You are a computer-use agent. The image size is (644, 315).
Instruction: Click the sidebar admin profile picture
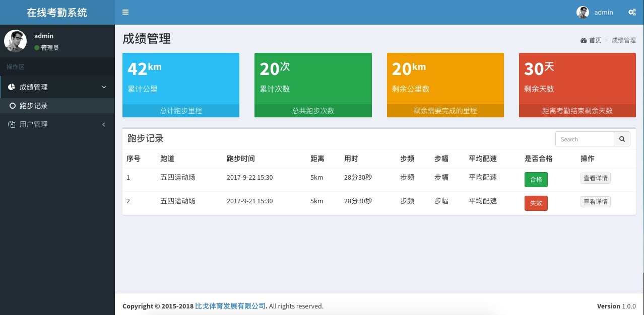click(x=15, y=41)
